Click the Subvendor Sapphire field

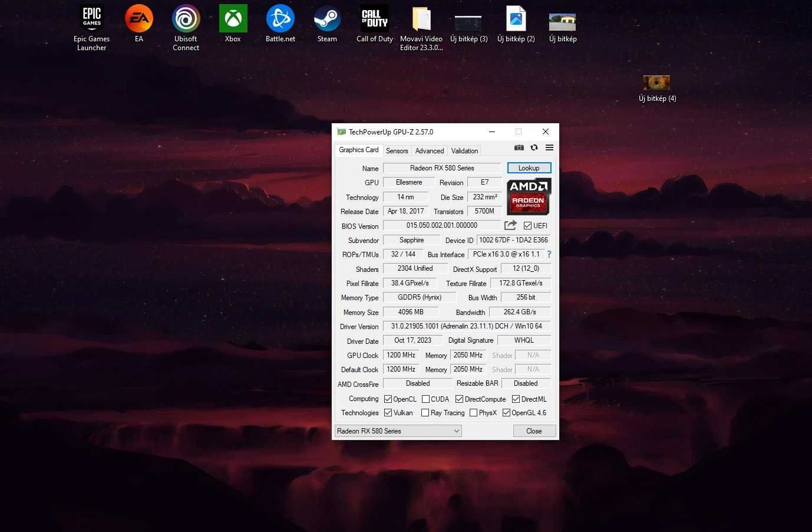pos(411,240)
